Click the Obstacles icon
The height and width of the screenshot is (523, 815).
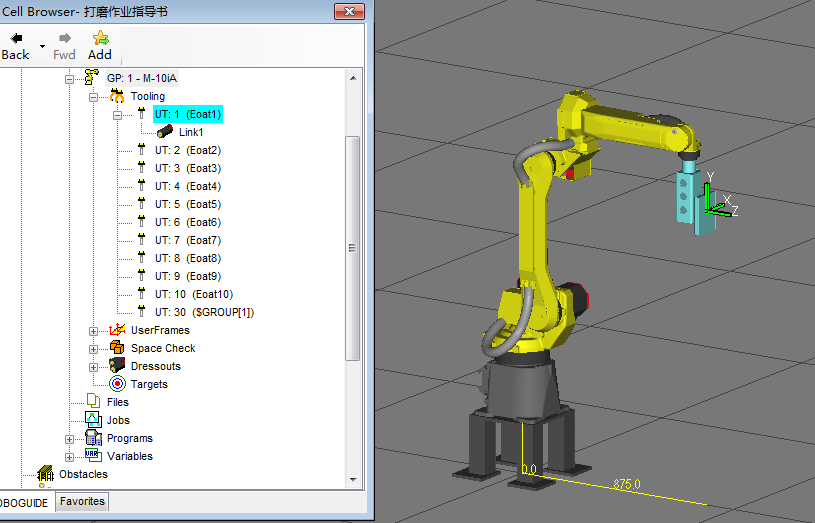[45, 474]
